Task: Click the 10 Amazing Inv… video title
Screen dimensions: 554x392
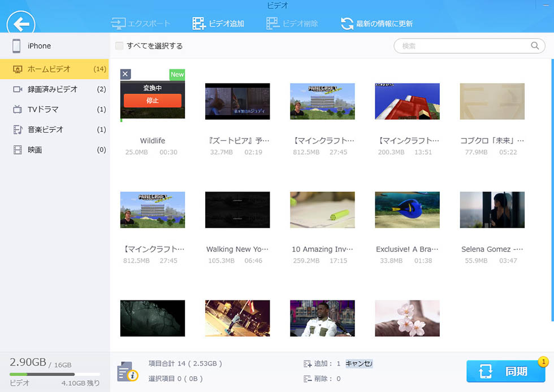Action: click(322, 249)
